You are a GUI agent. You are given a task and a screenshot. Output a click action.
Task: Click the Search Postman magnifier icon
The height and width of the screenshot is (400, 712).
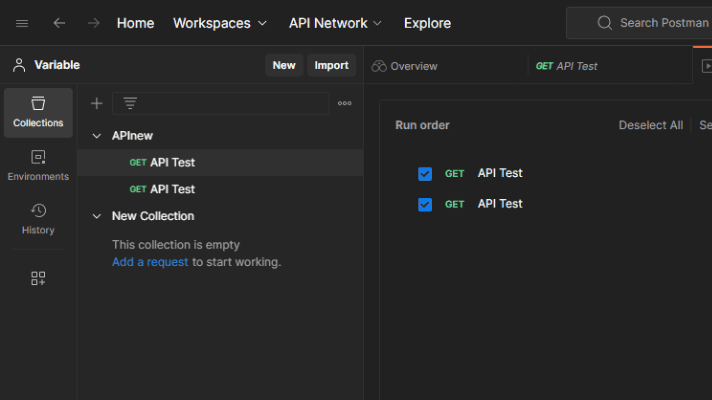(x=604, y=23)
